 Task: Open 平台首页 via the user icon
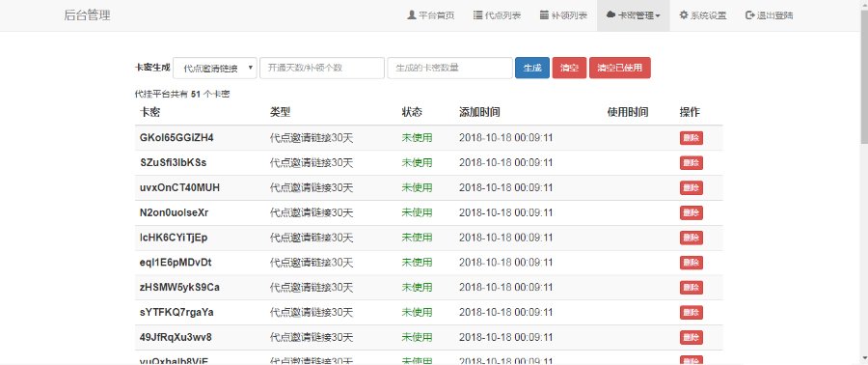tap(411, 15)
